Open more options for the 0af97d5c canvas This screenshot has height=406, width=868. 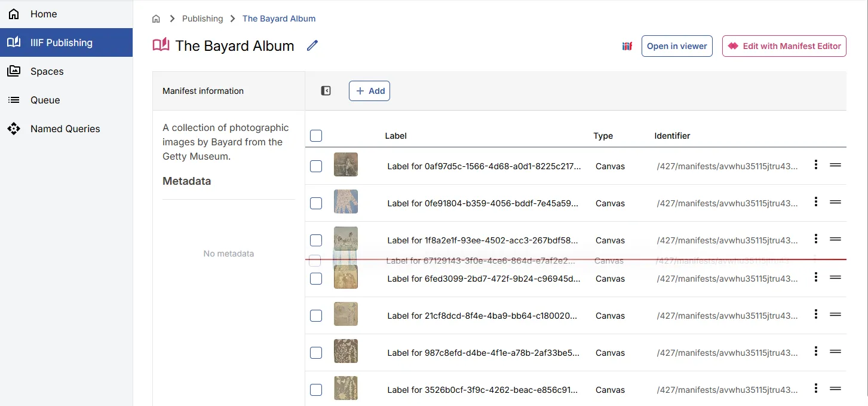(x=815, y=164)
